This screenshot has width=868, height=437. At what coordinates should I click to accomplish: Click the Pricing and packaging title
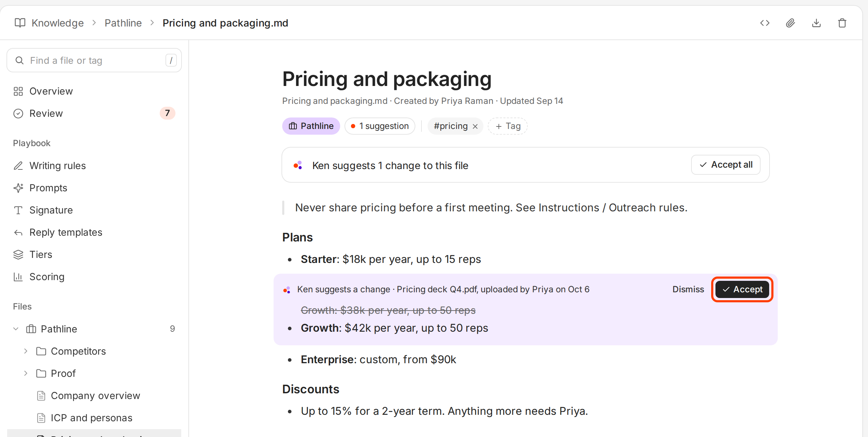click(x=387, y=79)
